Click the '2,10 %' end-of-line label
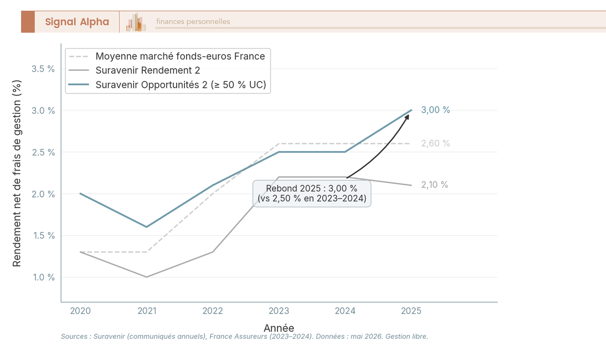Screen dimensions: 606x364 coord(434,185)
